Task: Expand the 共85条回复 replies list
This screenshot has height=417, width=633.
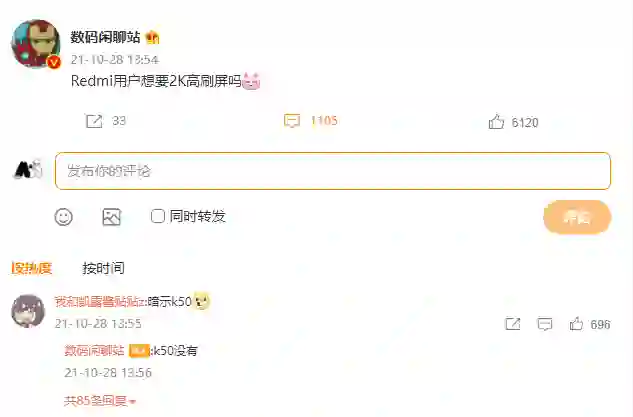Action: (x=100, y=401)
